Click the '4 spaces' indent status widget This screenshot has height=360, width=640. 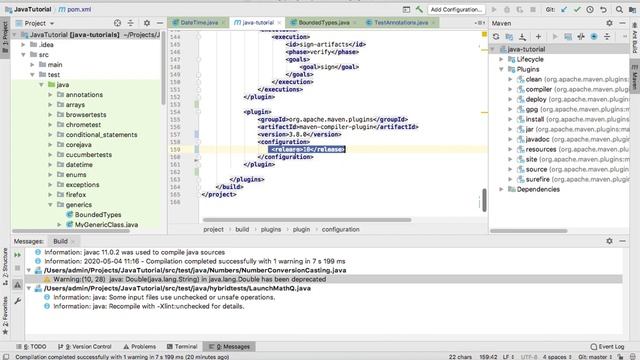coord(557,357)
